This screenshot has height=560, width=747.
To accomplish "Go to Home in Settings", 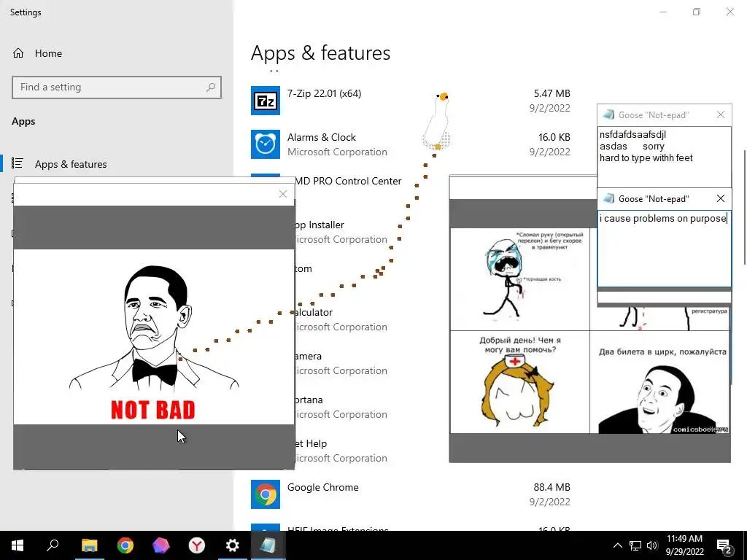I will tap(48, 53).
